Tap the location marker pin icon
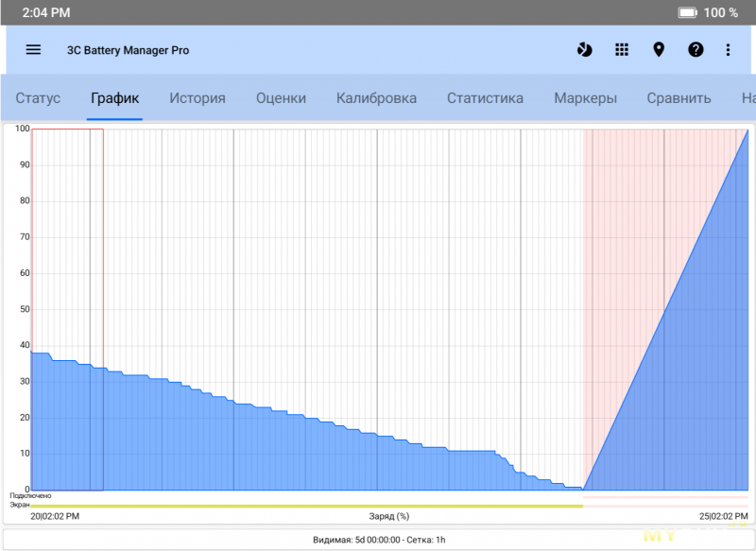 (x=659, y=50)
